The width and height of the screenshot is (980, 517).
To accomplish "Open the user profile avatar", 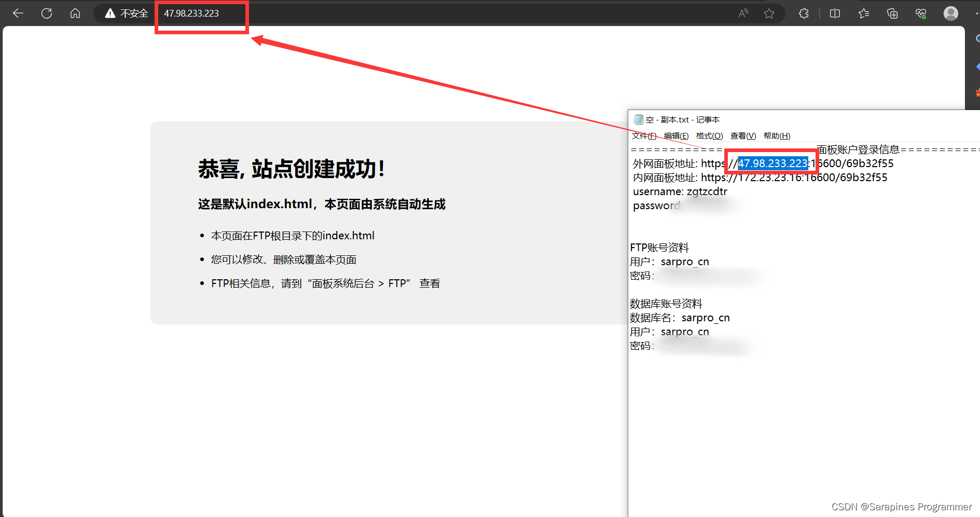I will point(950,13).
